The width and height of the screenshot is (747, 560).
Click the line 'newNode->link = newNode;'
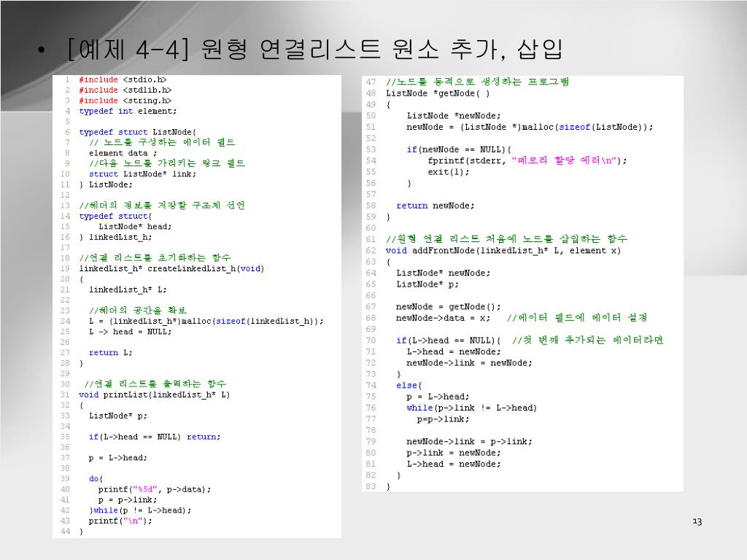pyautogui.click(x=469, y=362)
